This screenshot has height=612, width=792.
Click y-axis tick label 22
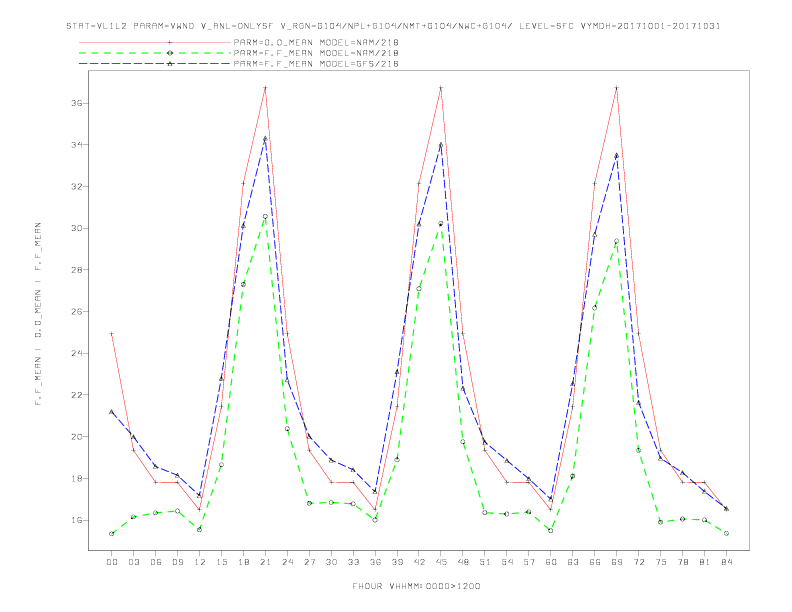coord(77,395)
